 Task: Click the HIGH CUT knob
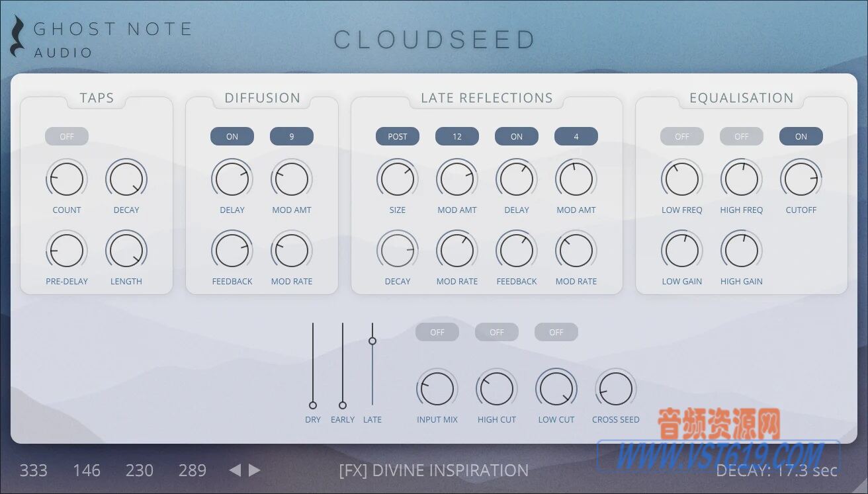pos(497,389)
